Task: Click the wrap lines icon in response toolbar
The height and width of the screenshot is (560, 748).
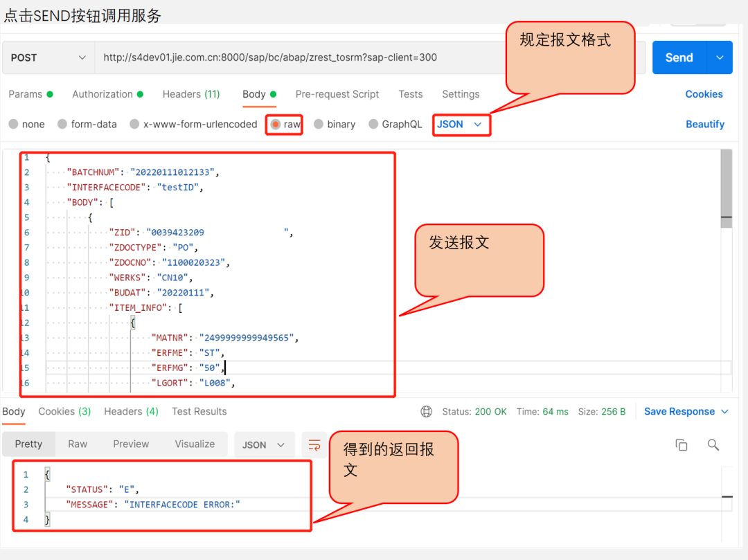Action: tap(314, 445)
